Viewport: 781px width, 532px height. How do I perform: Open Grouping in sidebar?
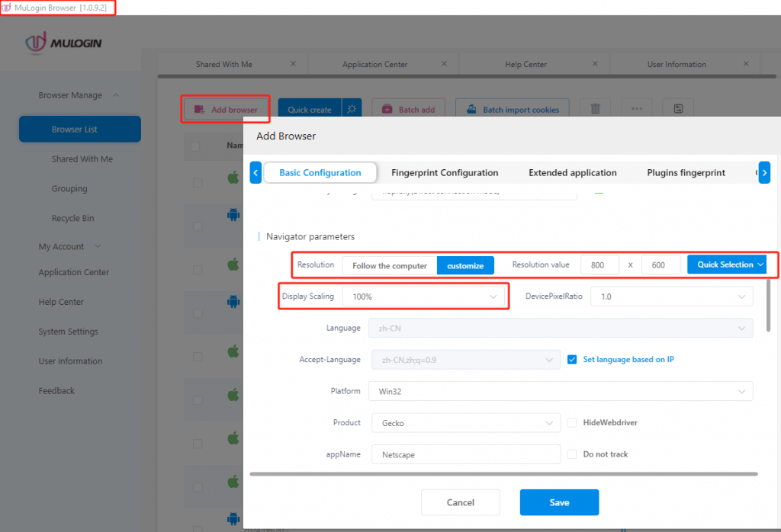(x=69, y=188)
